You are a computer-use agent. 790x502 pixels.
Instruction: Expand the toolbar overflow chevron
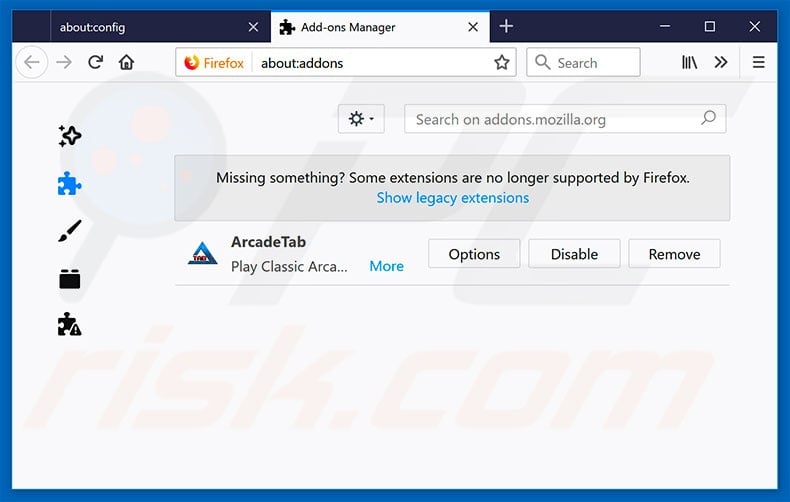[x=721, y=62]
